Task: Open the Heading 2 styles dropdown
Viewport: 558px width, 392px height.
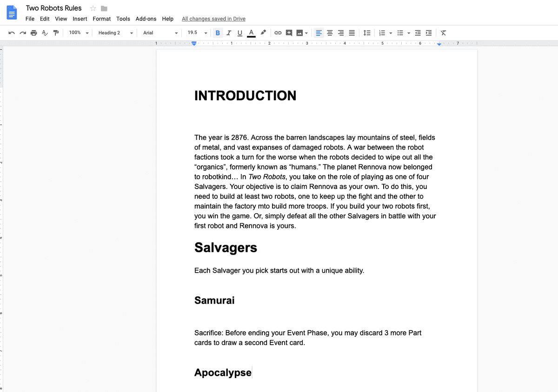Action: coord(116,33)
